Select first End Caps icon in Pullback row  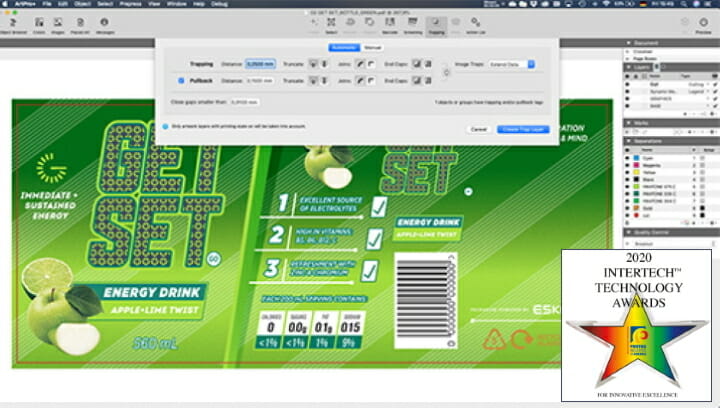tap(416, 81)
